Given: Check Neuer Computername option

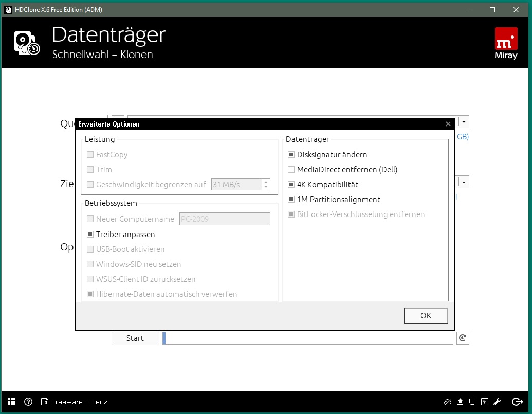Looking at the screenshot, I should pos(90,219).
